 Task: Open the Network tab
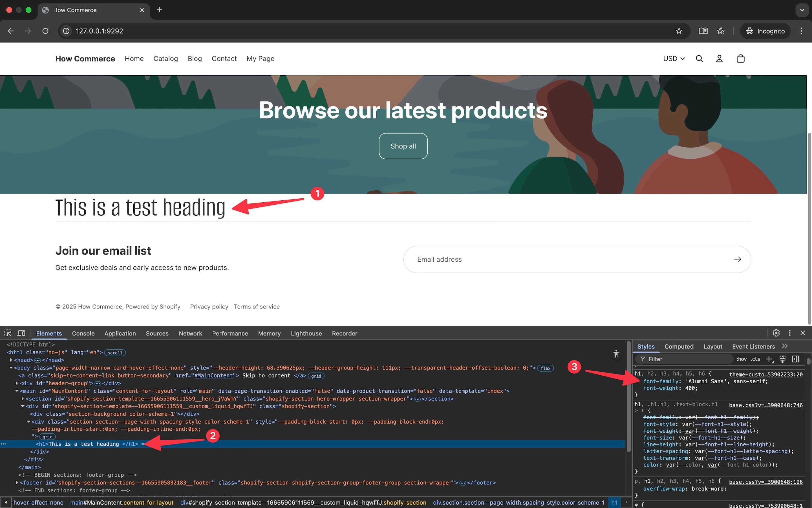click(x=190, y=333)
